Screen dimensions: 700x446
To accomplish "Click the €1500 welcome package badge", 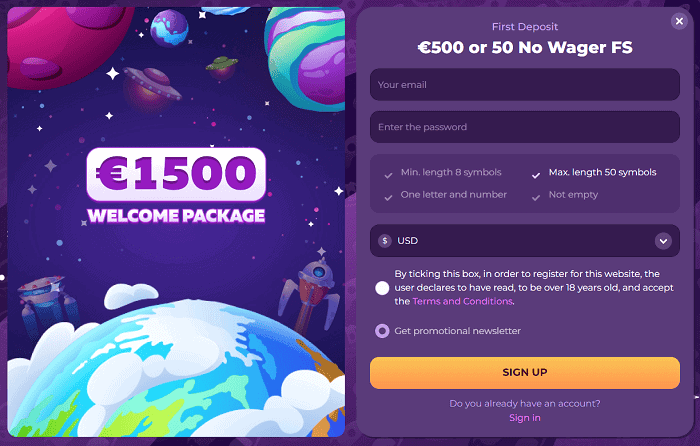I will 176,175.
